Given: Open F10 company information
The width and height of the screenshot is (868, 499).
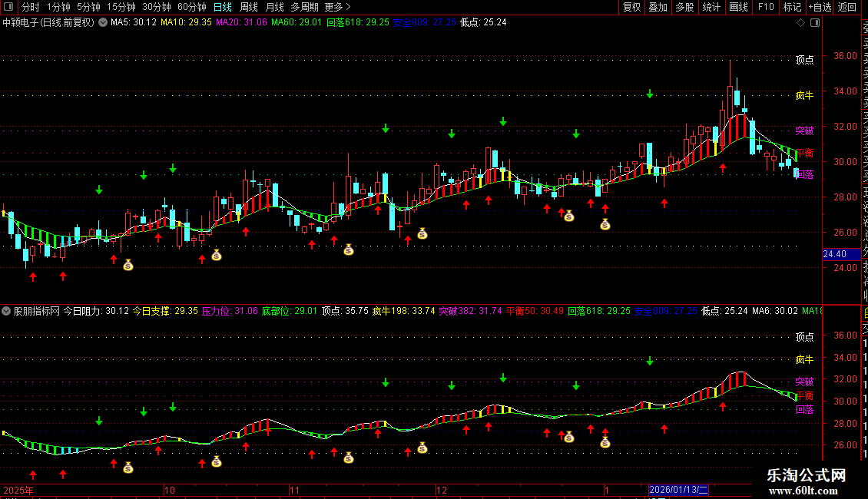Looking at the screenshot, I should 766,7.
